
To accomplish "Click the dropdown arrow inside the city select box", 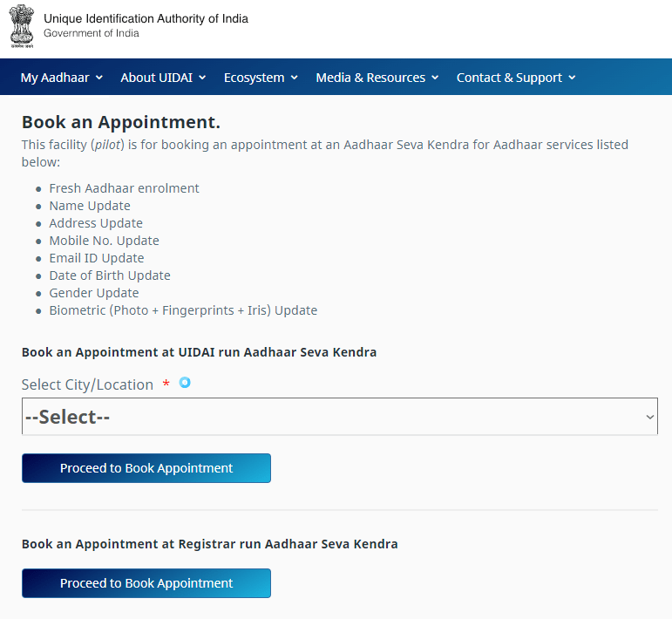I will [649, 417].
